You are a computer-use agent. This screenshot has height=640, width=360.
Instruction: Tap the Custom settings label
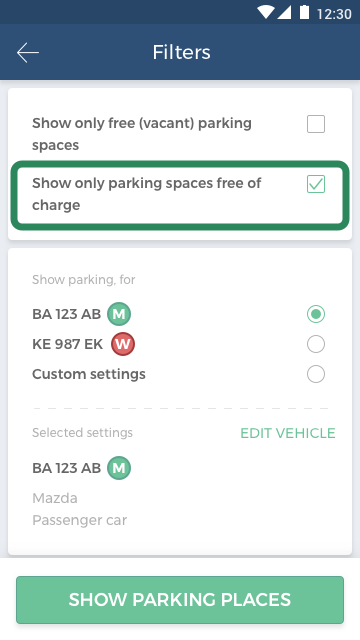point(89,374)
